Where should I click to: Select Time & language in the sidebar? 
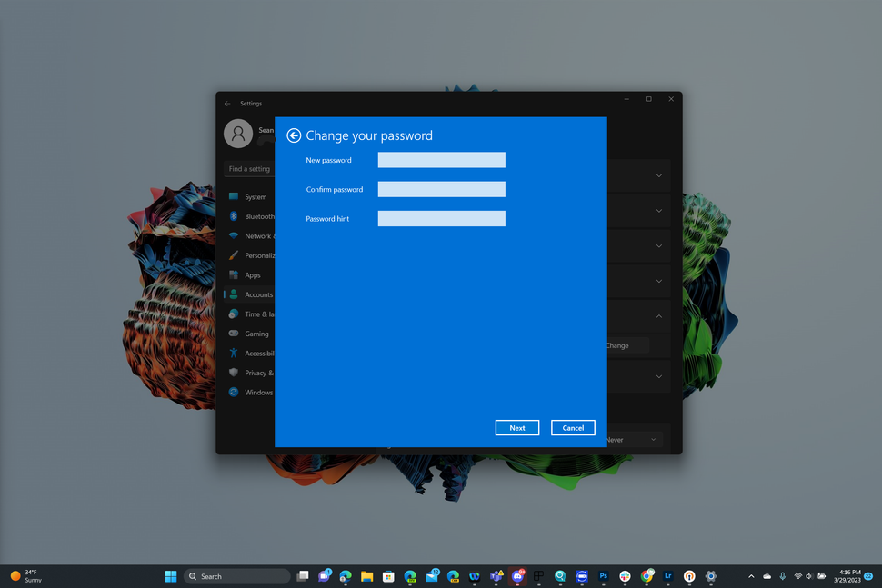click(235, 314)
